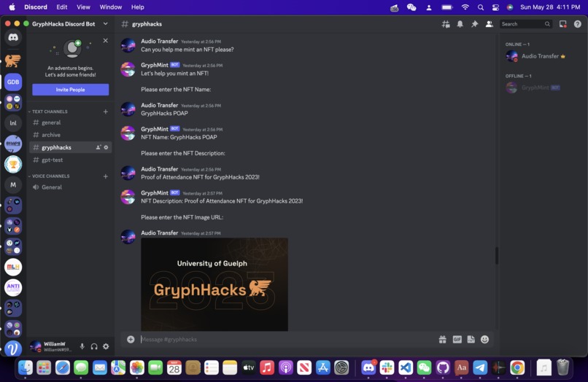
Task: Open the lnl server icon
Action: 13,123
